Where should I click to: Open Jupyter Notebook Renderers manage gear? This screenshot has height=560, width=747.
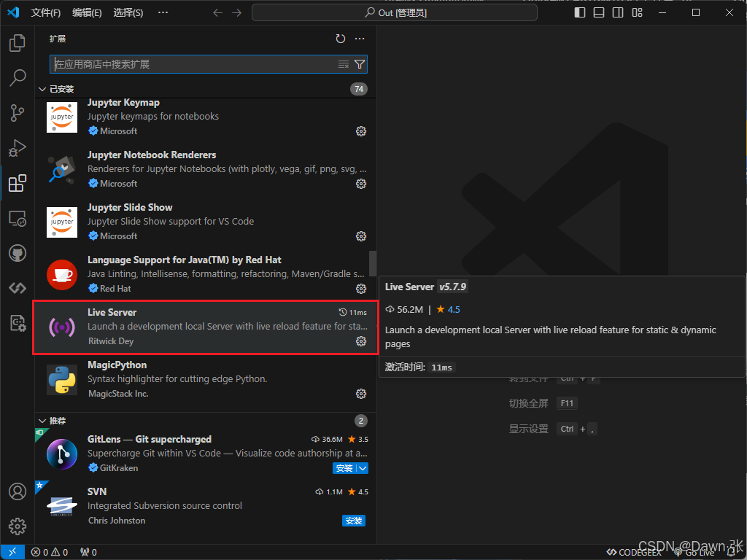pyautogui.click(x=361, y=184)
